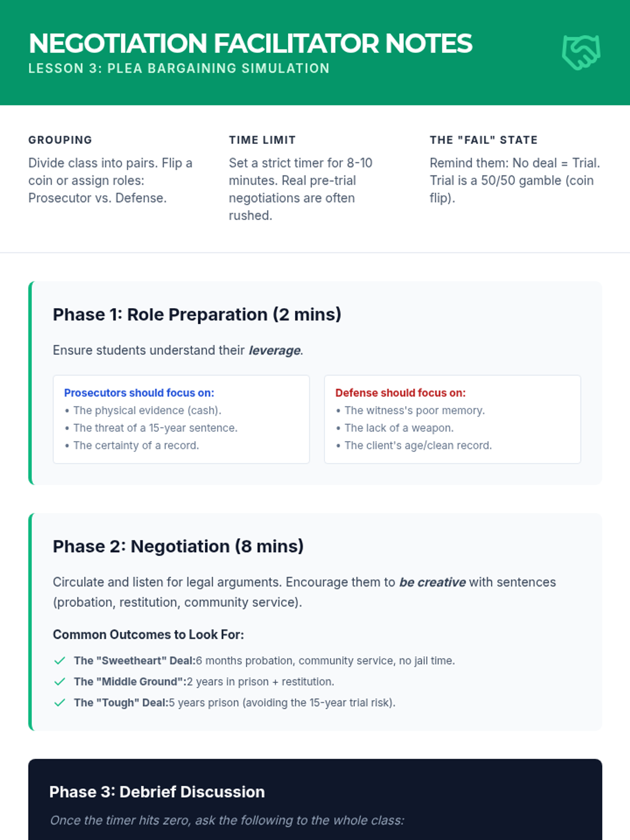Click Phase 1: Role Preparation heading
Viewport: 630px width, 840px height.
[x=197, y=314]
